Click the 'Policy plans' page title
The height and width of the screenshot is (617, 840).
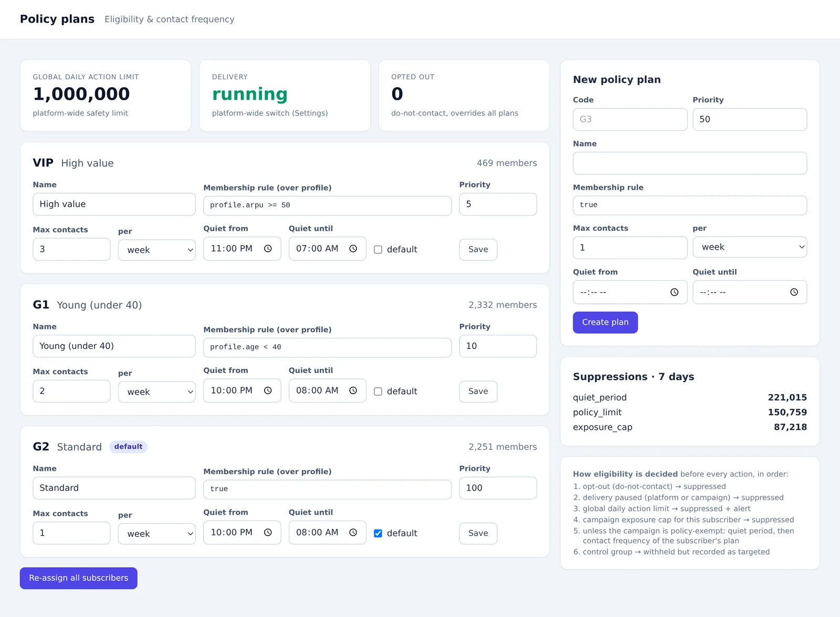coord(57,19)
